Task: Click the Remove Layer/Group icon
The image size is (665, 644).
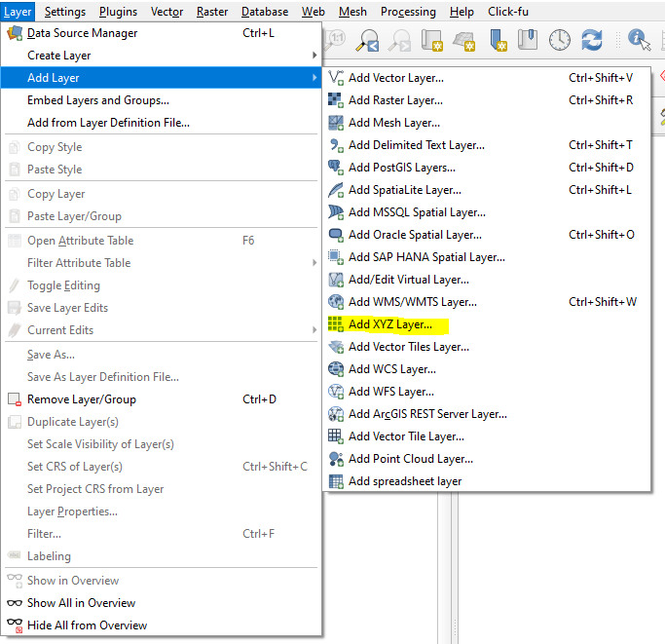Action: point(15,399)
